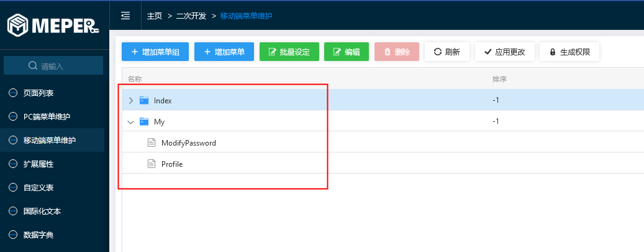This screenshot has width=644, height=252.
Task: Click the 生成权限 button
Action: (569, 52)
